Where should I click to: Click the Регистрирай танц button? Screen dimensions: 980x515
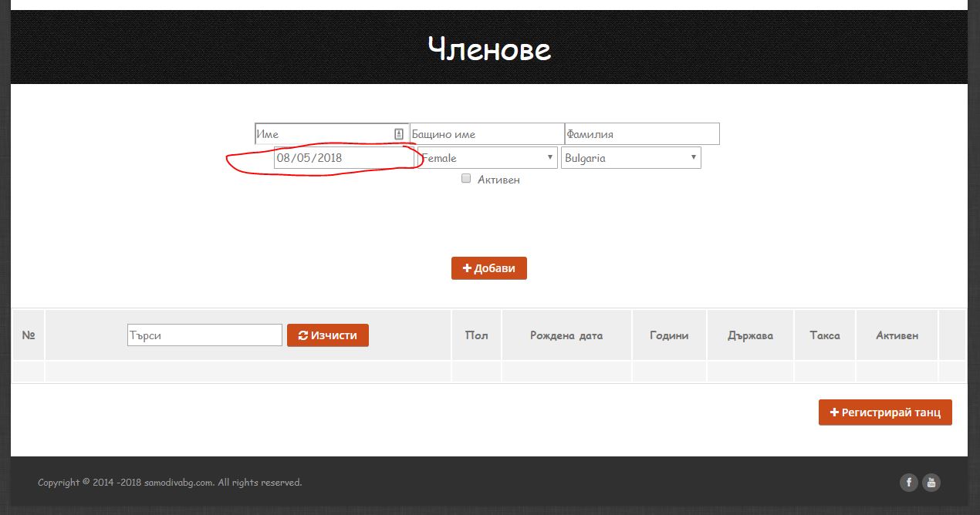885,412
